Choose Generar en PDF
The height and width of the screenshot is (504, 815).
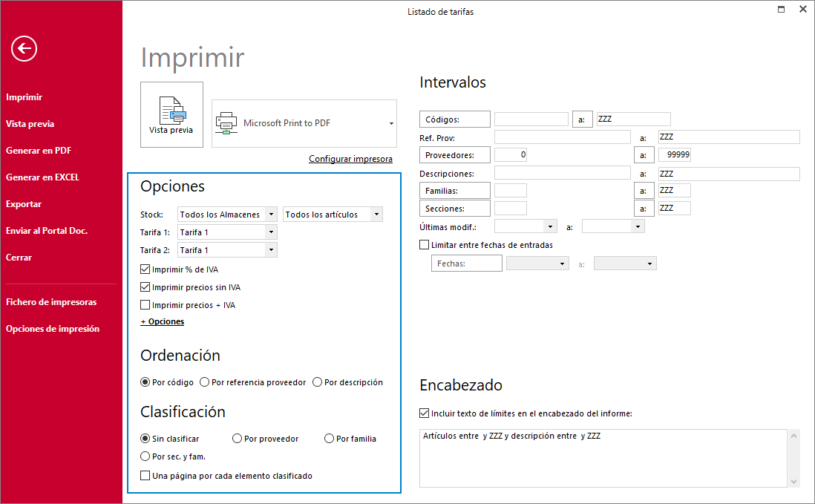[x=39, y=151]
